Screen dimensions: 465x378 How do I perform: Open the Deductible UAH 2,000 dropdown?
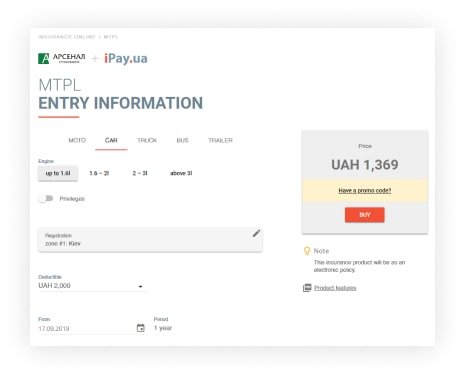point(92,286)
